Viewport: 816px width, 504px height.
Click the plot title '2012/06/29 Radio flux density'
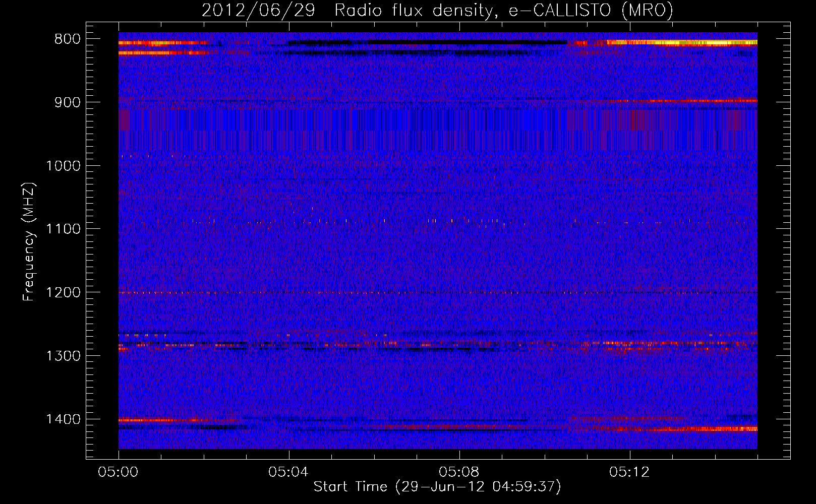tap(348, 11)
